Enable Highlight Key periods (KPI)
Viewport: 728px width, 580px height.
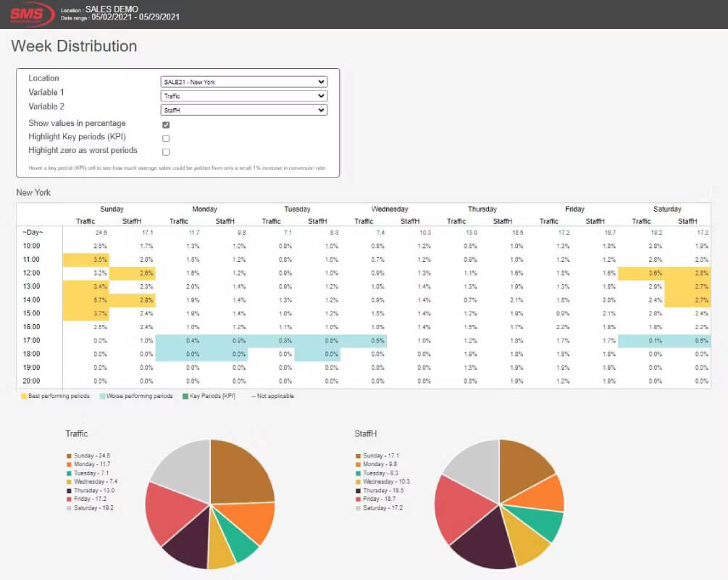pos(166,138)
